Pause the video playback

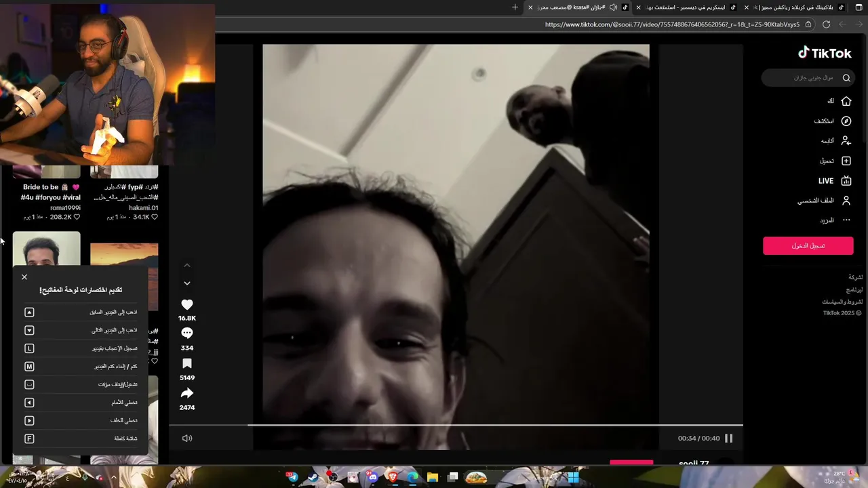point(729,439)
